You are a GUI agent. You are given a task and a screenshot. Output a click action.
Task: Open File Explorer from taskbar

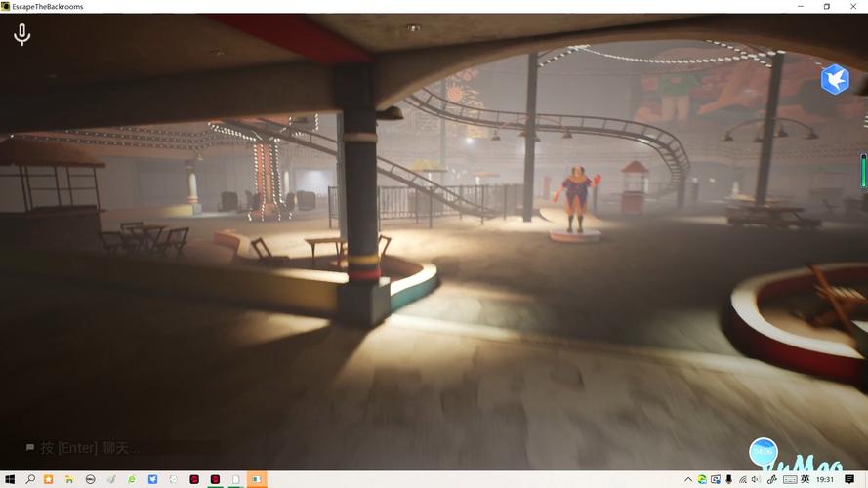69,479
